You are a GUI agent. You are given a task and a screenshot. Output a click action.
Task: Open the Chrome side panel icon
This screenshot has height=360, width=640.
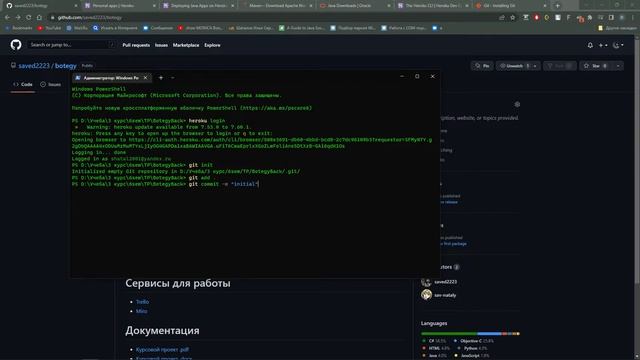[611, 18]
